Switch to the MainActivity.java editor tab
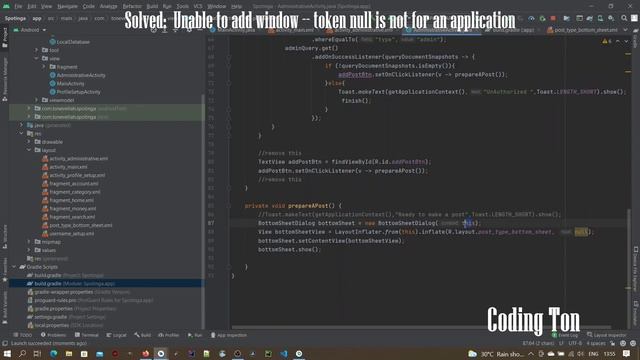This screenshot has height=360, width=640. 233,30
